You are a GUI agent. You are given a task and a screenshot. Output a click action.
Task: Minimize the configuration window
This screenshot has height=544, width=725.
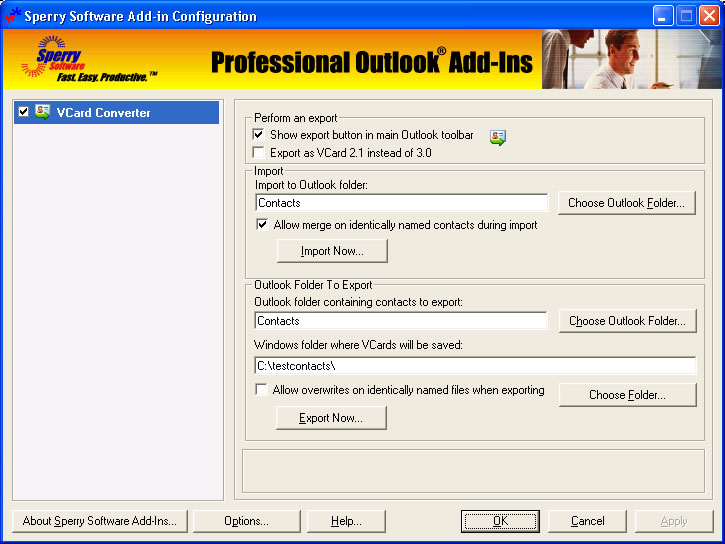pyautogui.click(x=663, y=16)
